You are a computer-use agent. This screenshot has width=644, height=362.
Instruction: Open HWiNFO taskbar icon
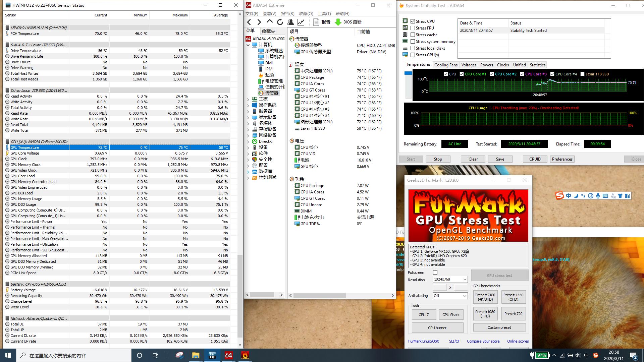pos(212,355)
